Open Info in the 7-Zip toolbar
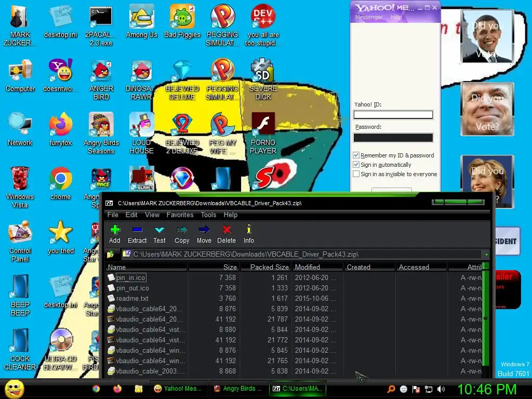 249,234
